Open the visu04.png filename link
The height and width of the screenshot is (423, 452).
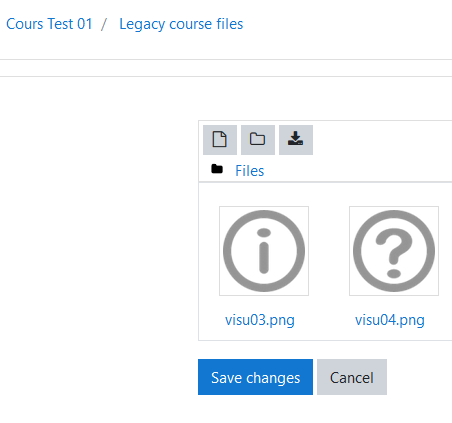pyautogui.click(x=390, y=320)
